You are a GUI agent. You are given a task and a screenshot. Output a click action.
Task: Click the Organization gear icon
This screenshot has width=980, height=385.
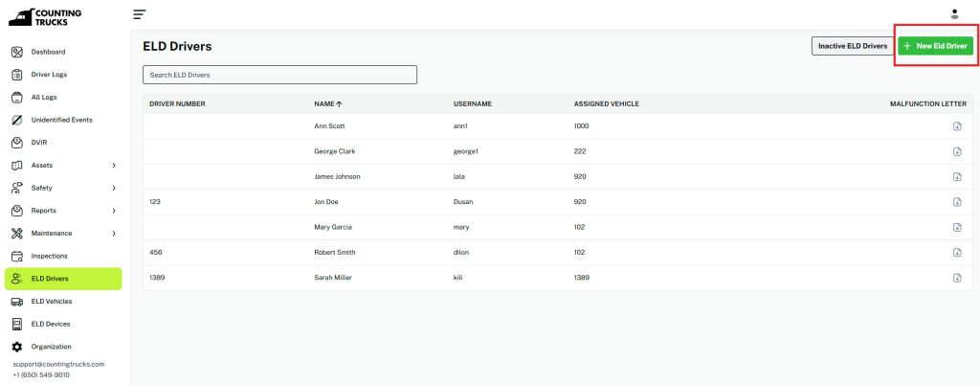[16, 347]
